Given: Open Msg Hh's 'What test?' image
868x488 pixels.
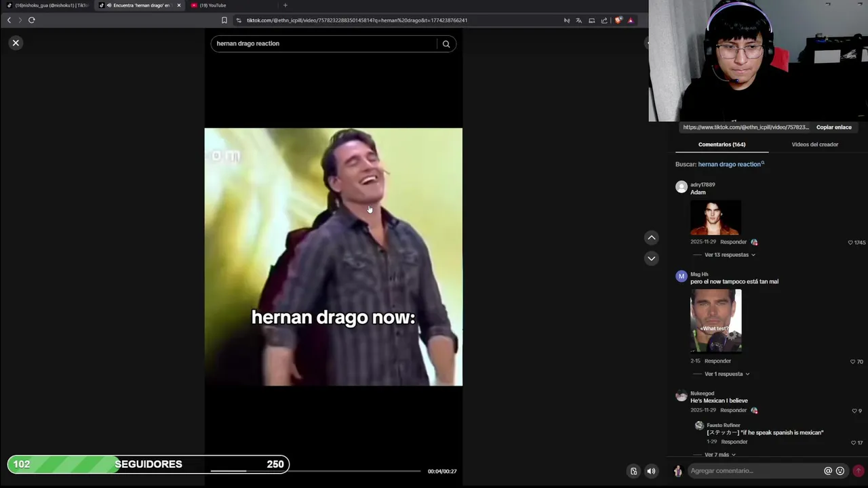Looking at the screenshot, I should [716, 321].
